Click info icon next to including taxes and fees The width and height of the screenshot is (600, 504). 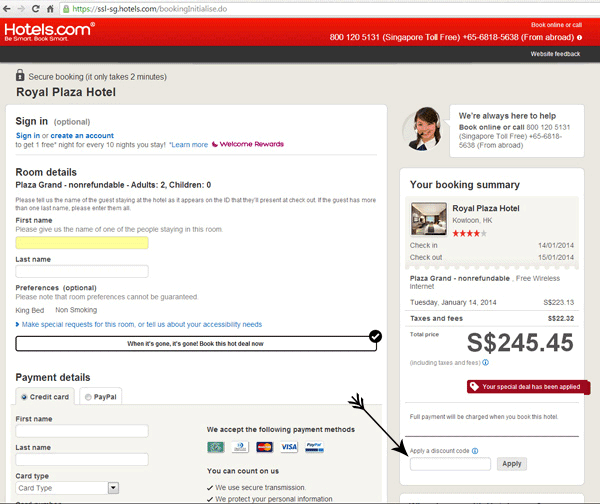tap(485, 362)
